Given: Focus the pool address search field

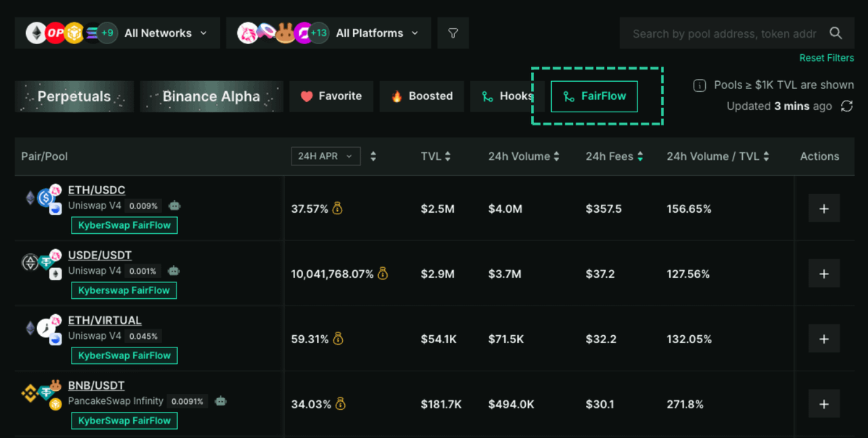Looking at the screenshot, I should pos(724,33).
